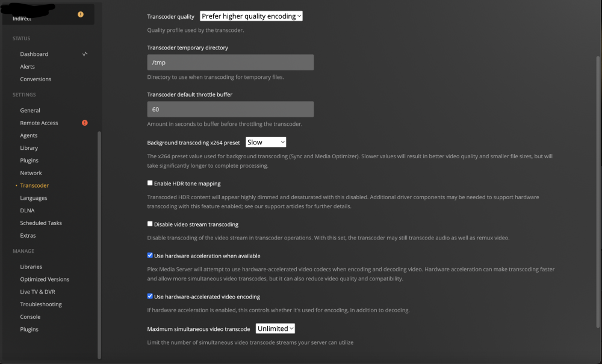Open General settings section
This screenshot has height=364, width=602.
30,110
